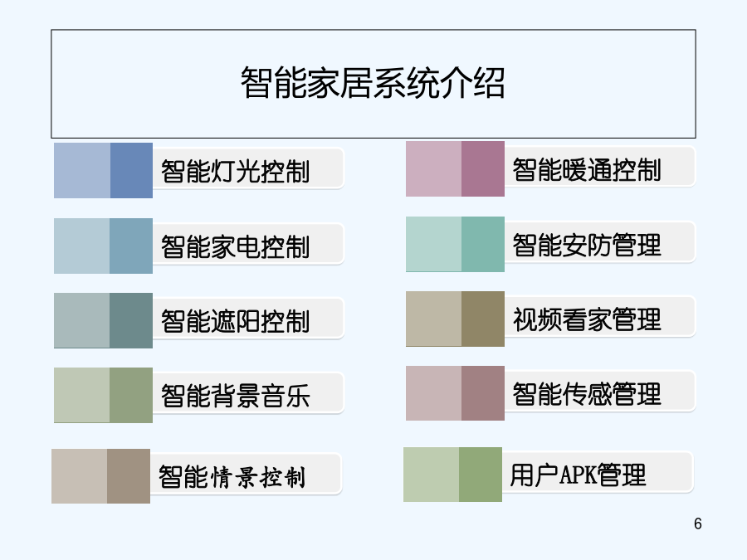
Task: Pick the gray-teal swatch beside 智能遮阳控制
Action: click(x=104, y=320)
